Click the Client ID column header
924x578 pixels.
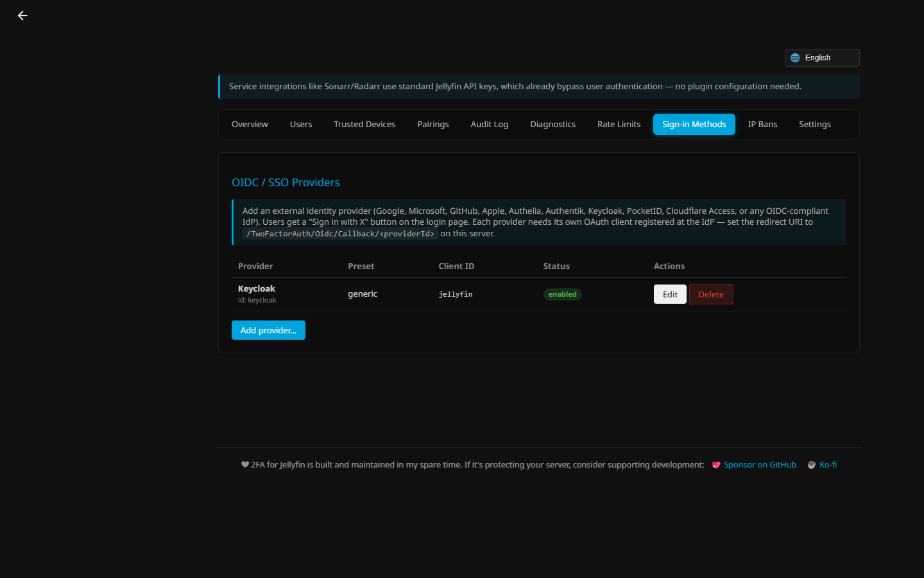coord(456,266)
